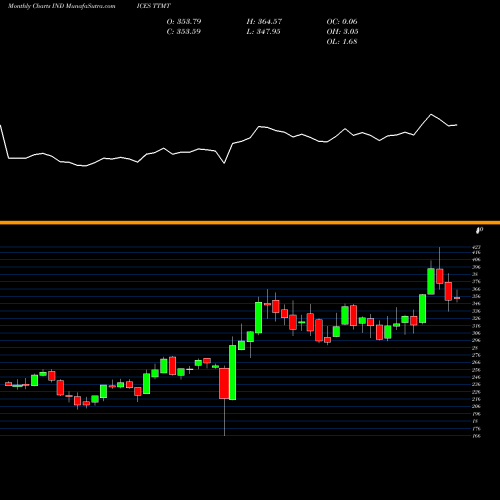Click the endpoint of the white line chart
This screenshot has height=500, width=500.
coord(457,125)
